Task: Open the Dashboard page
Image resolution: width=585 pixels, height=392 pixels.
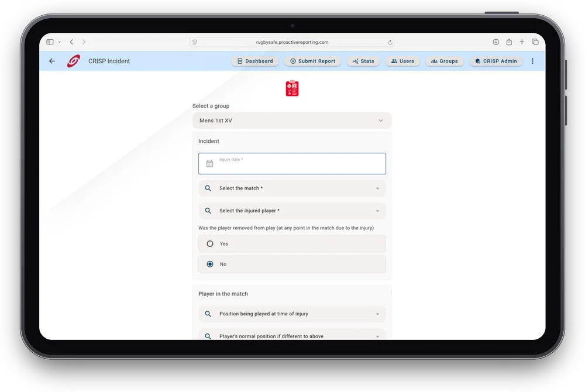Action: [255, 61]
